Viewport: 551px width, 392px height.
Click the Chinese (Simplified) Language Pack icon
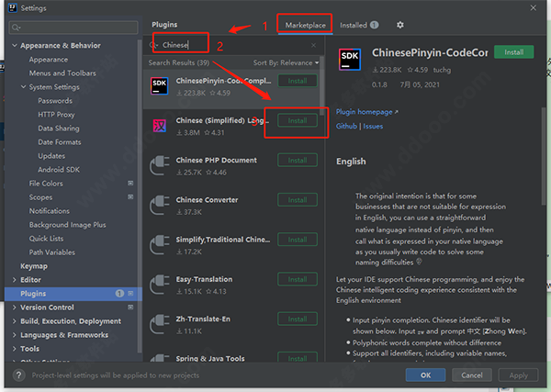pyautogui.click(x=160, y=126)
